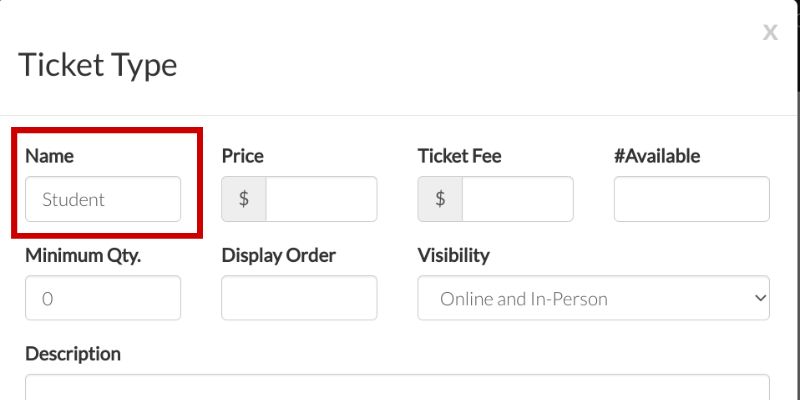Close the Ticket Type dialog
Viewport: 800px width, 400px height.
coord(770,32)
